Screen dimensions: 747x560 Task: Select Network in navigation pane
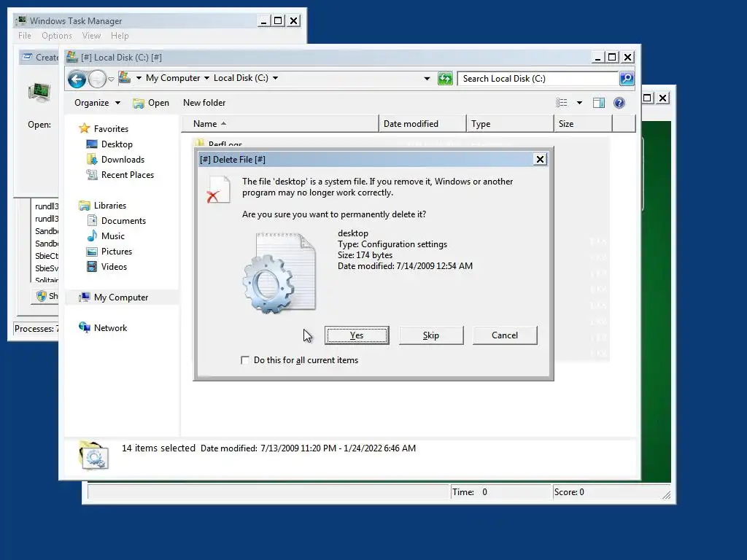[111, 327]
